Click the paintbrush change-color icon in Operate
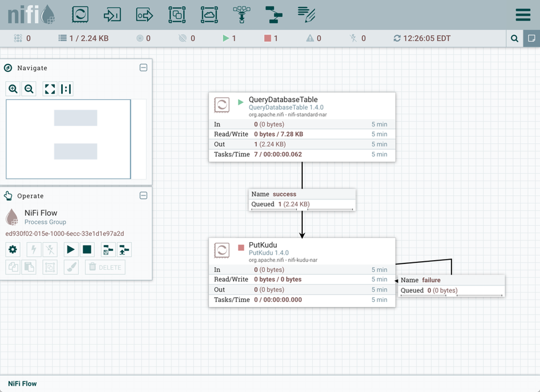The height and width of the screenshot is (392, 540). click(71, 267)
